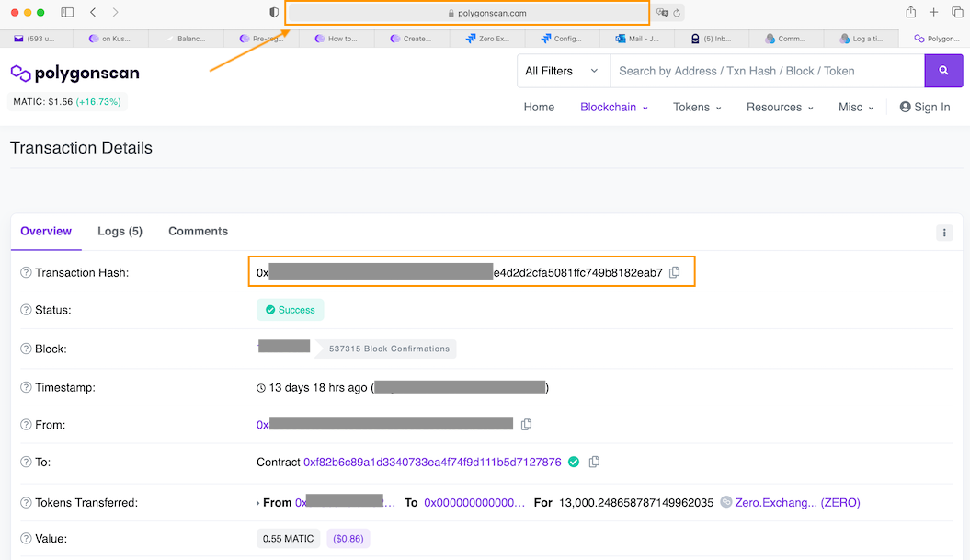The image size is (970, 560).
Task: Switch to the 'Log a ti...' tab
Action: [862, 39]
